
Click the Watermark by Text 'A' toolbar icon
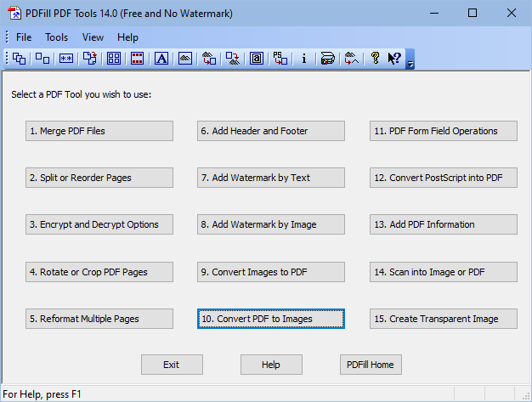pos(161,59)
